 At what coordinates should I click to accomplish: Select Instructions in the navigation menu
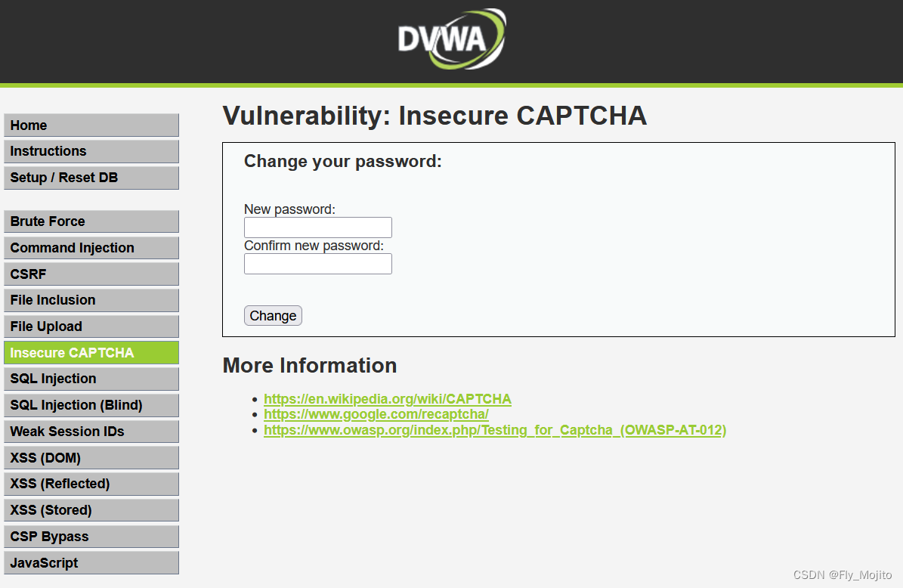(91, 151)
